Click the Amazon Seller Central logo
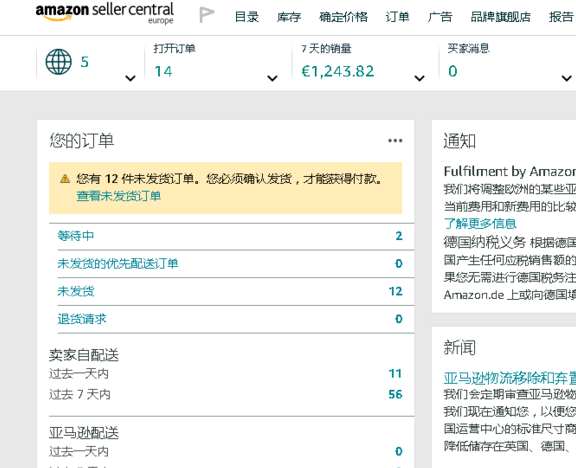 point(105,13)
